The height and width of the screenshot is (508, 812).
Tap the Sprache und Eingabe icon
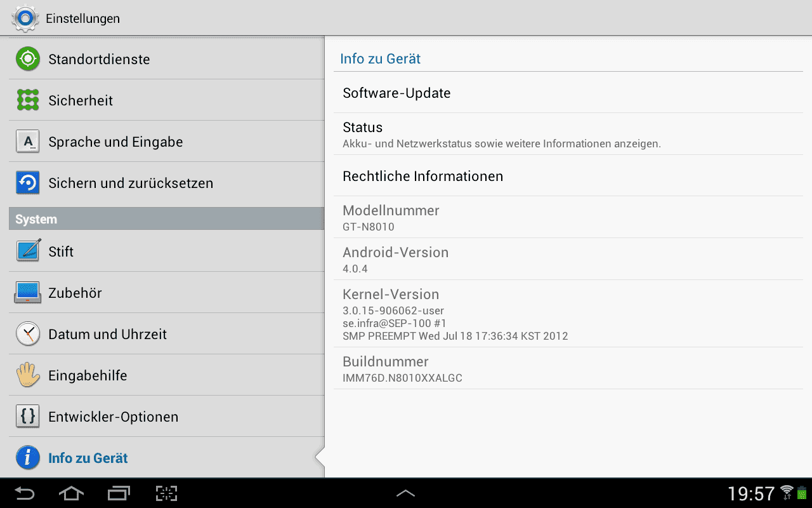pos(27,142)
